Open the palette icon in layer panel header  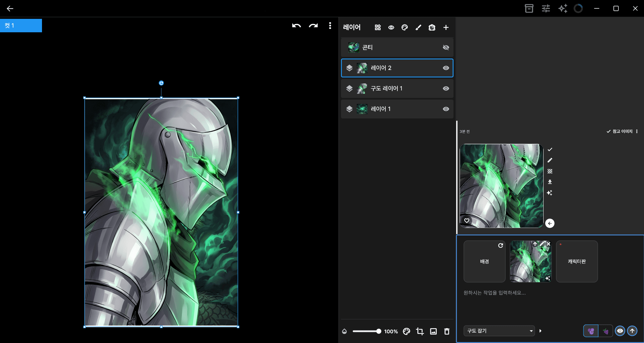tap(404, 28)
